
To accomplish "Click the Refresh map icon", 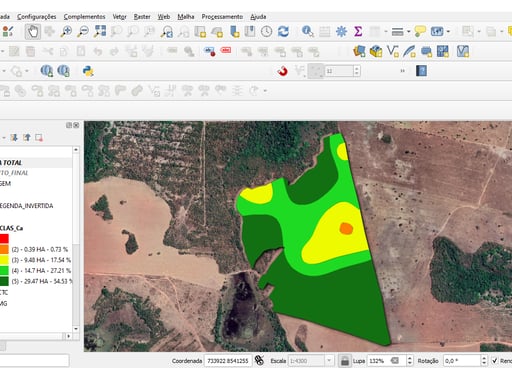I will (x=283, y=32).
